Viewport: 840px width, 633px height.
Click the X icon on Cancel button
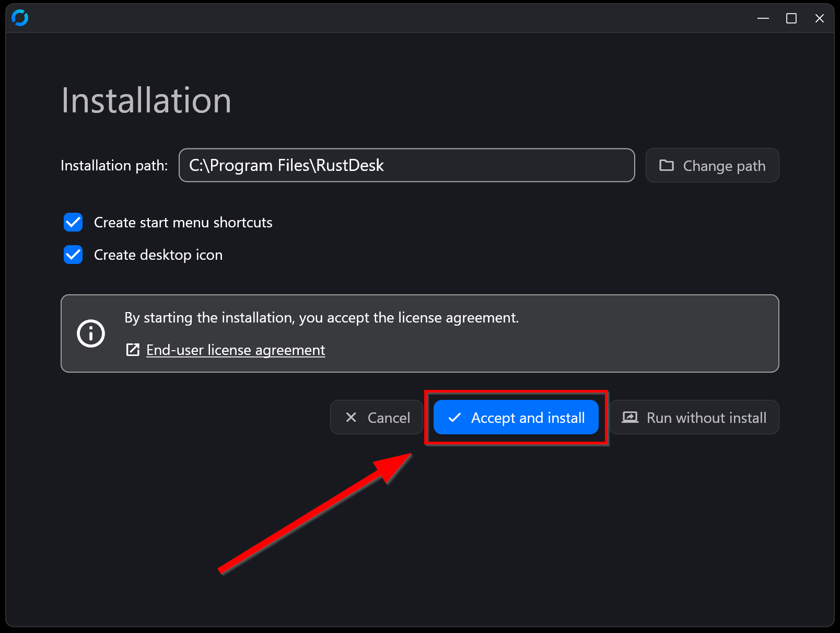click(351, 417)
